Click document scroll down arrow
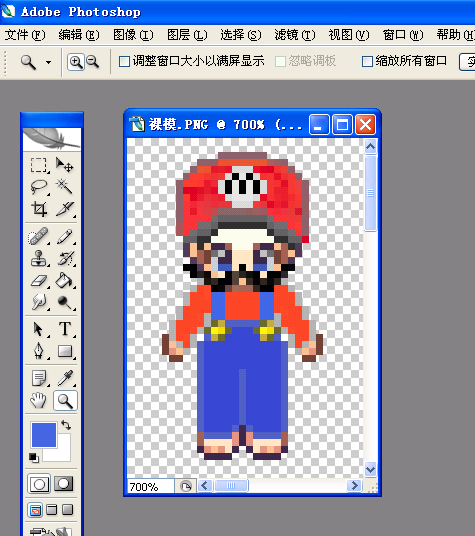This screenshot has width=475, height=536. pyautogui.click(x=370, y=469)
